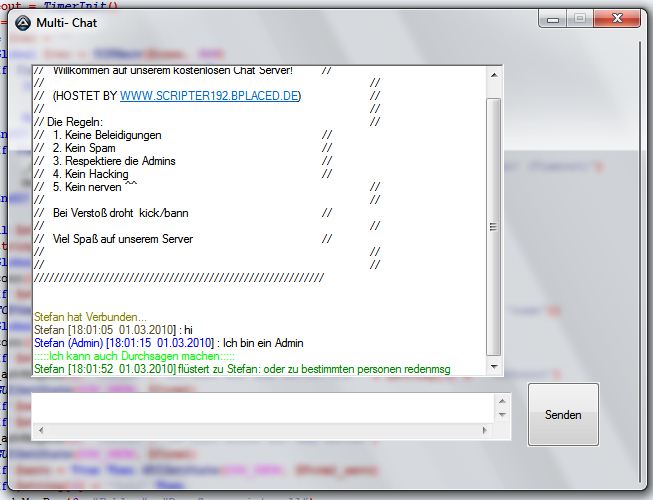653x500 pixels.
Task: Click into the message input field
Action: tap(260, 408)
